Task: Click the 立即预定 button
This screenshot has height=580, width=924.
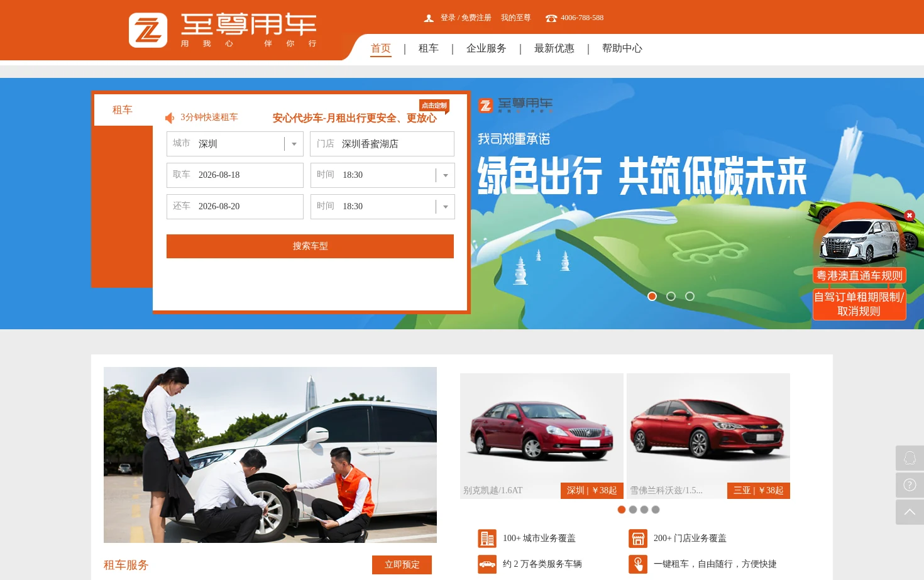Action: (402, 565)
